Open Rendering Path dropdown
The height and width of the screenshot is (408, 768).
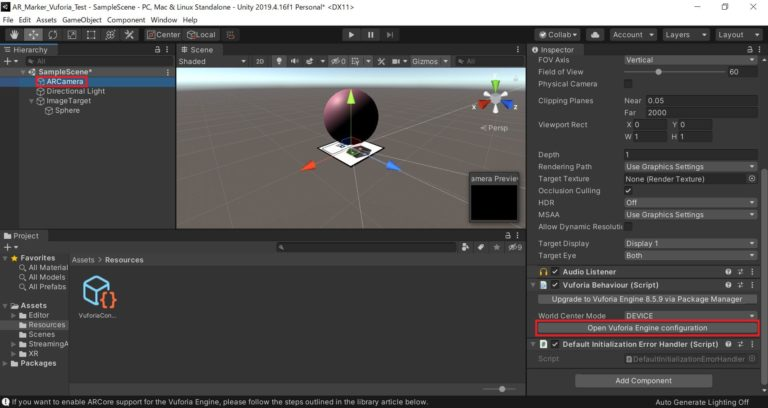[691, 167]
